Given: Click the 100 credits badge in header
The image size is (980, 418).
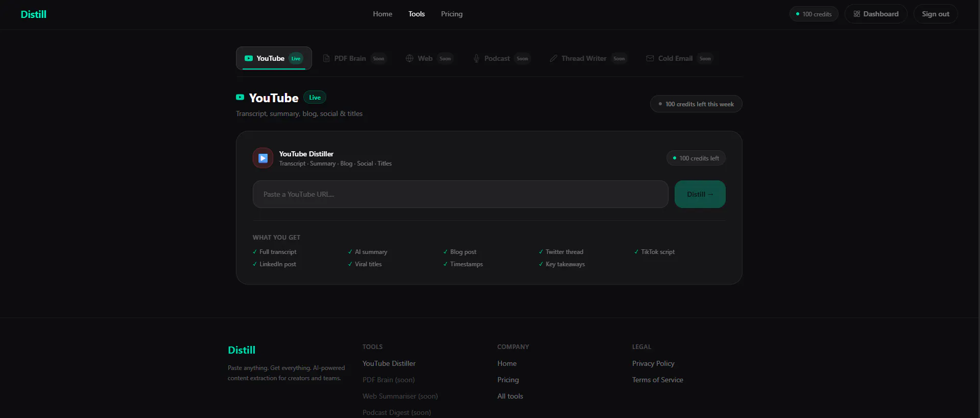Looking at the screenshot, I should (x=814, y=14).
